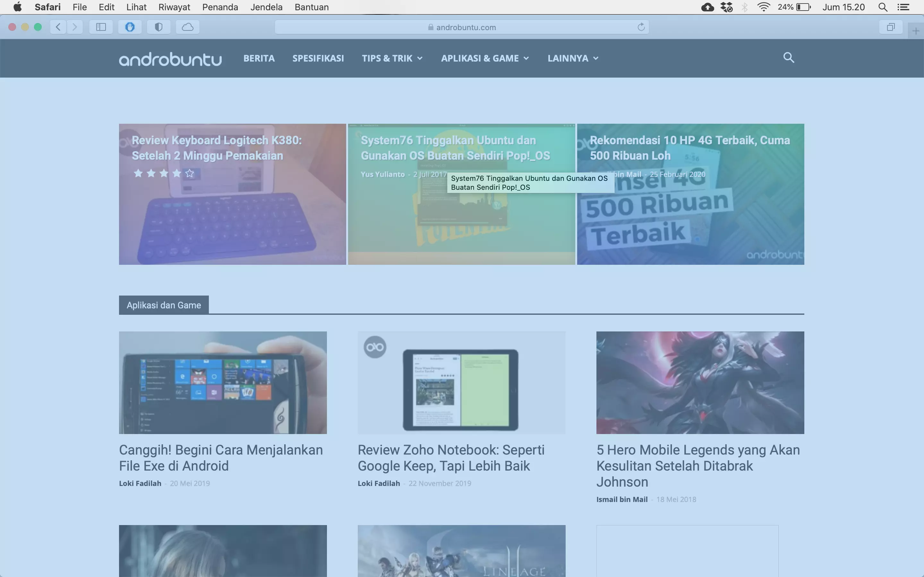This screenshot has width=924, height=577.
Task: Select the BERITA navigation item
Action: pos(259,58)
